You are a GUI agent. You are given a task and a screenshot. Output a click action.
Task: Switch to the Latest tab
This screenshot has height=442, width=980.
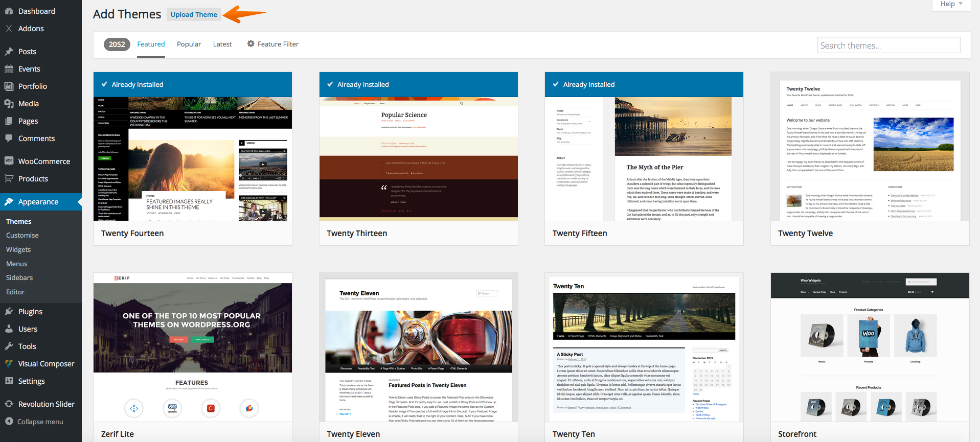click(222, 44)
